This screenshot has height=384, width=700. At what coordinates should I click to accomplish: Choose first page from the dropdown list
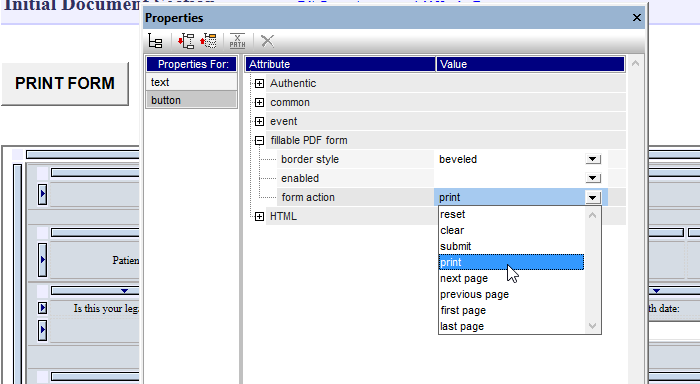(x=511, y=310)
